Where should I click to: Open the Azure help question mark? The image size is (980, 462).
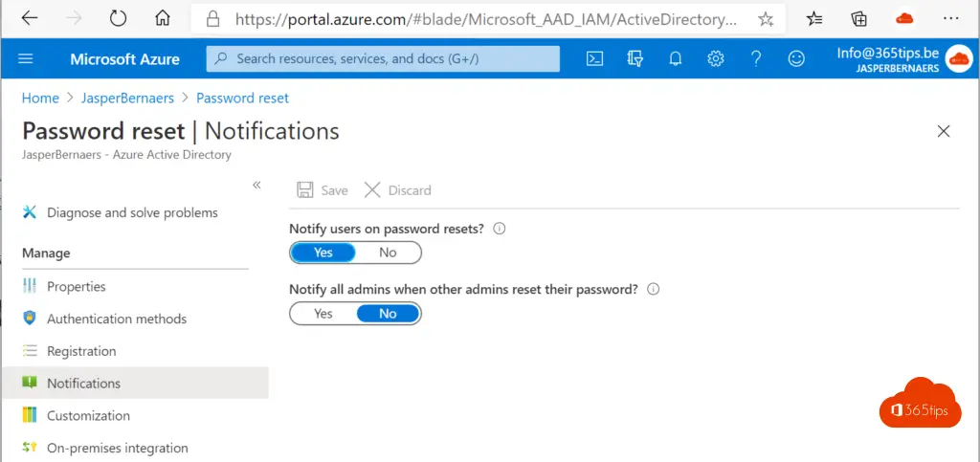click(x=756, y=58)
